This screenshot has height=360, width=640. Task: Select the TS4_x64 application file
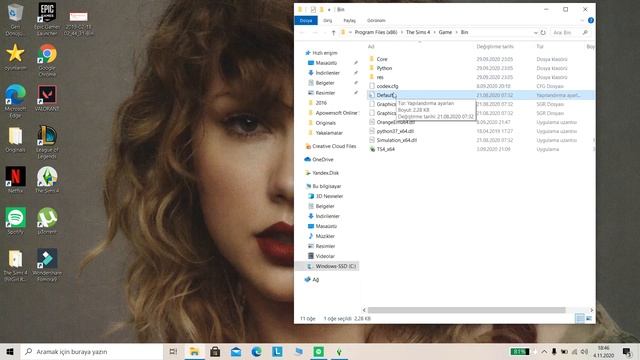pos(385,149)
